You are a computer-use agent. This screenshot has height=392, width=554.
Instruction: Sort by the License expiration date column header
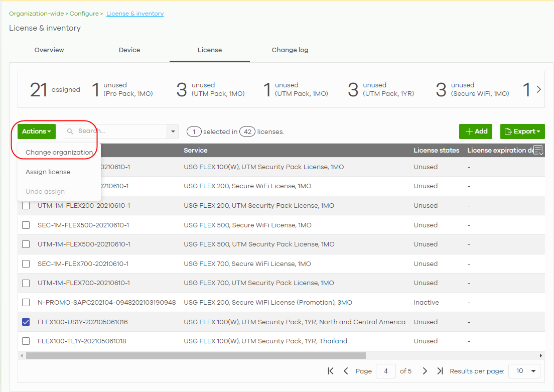[x=500, y=150]
